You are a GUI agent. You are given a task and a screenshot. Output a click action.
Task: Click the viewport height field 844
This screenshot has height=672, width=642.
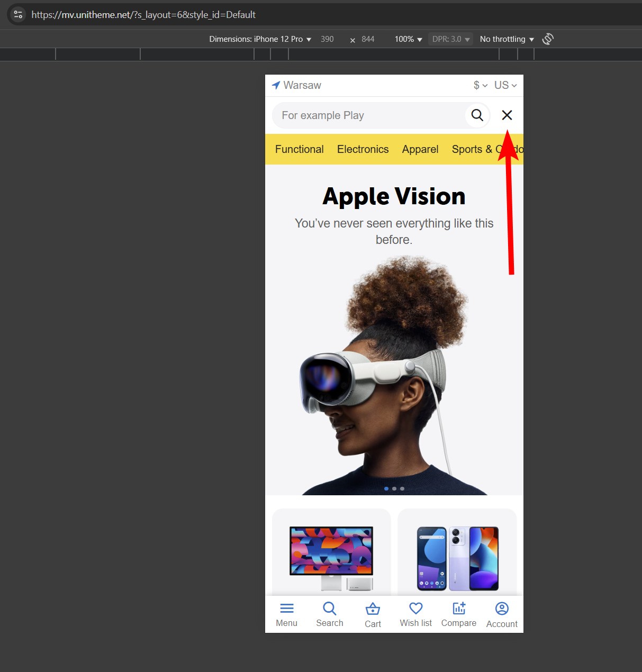(368, 39)
